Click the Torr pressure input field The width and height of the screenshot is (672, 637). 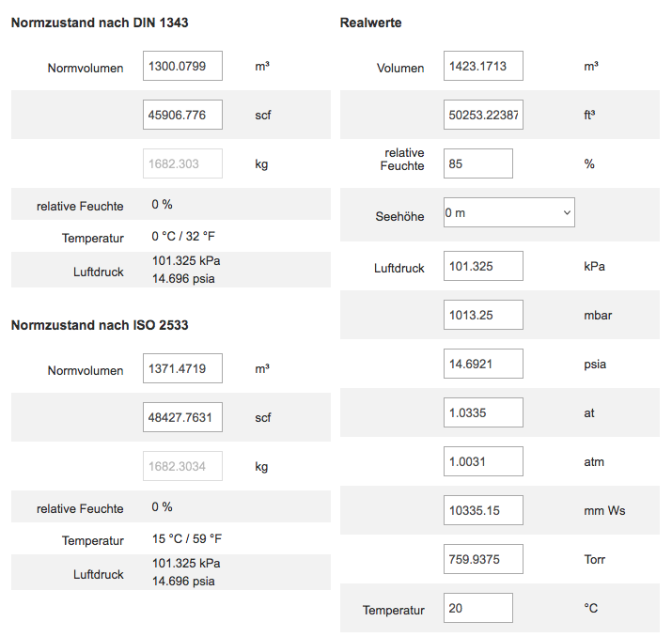tap(483, 559)
